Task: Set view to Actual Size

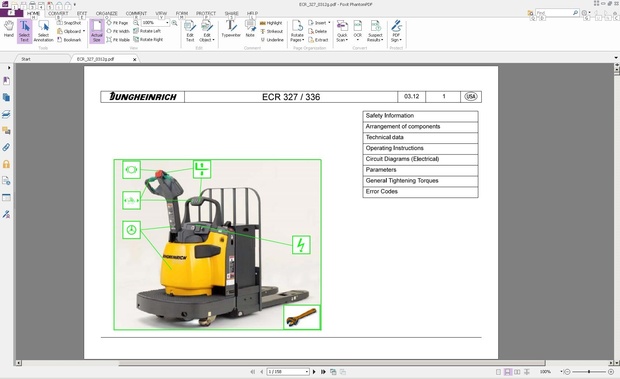Action: 96,31
